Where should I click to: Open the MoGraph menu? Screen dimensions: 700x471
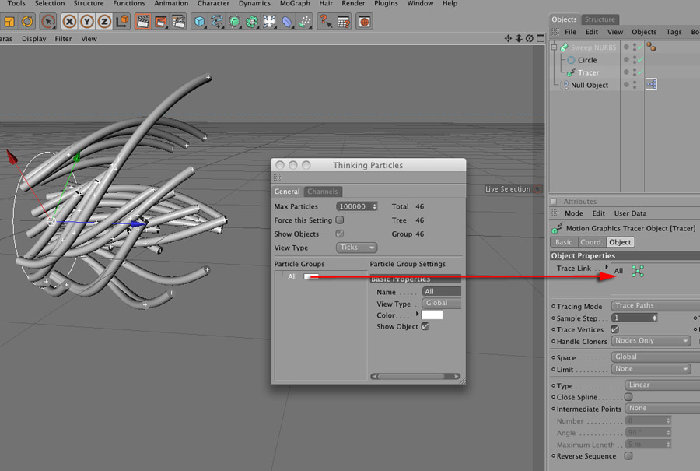[x=295, y=3]
